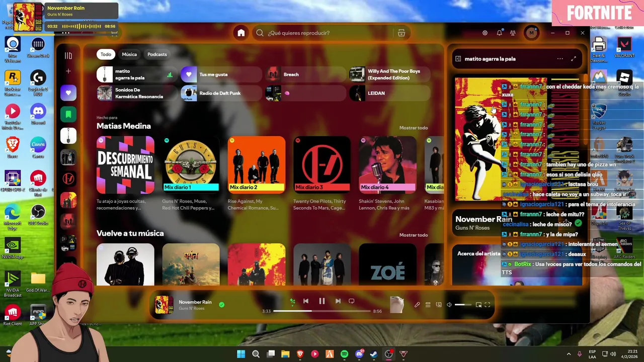Image resolution: width=644 pixels, height=362 pixels.
Task: Mute with the speaker volume icon
Action: pos(449,305)
